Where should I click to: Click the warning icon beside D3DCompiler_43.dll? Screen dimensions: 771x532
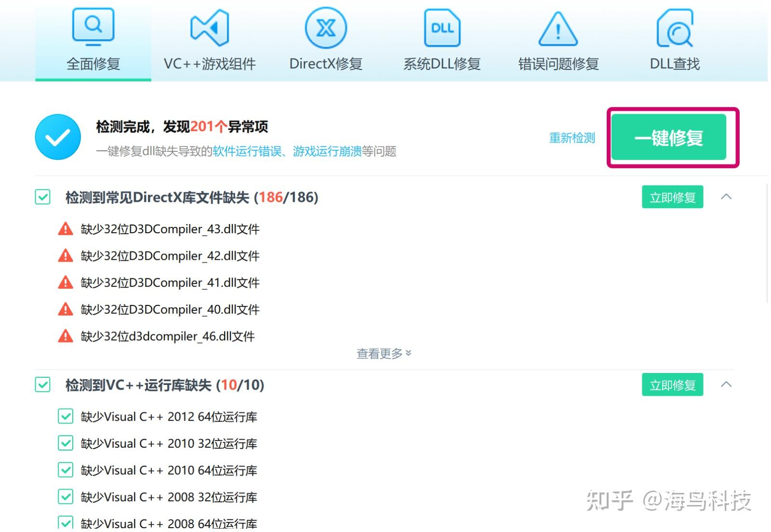[65, 229]
